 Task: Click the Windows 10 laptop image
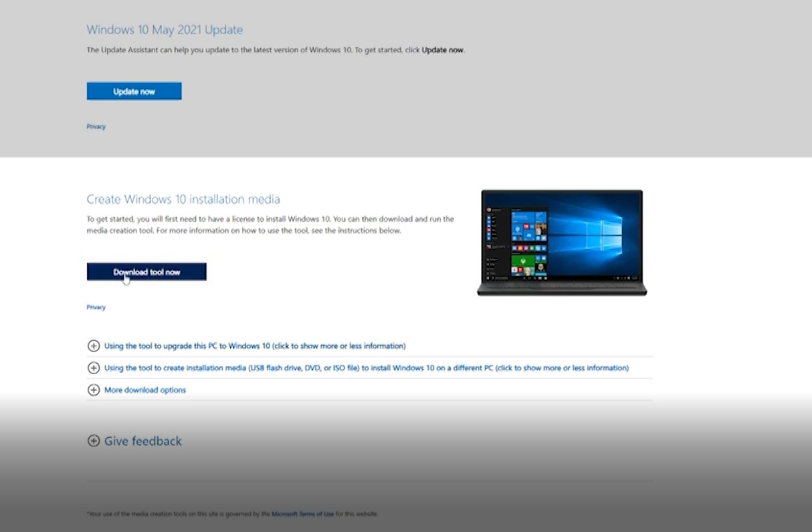click(x=562, y=243)
